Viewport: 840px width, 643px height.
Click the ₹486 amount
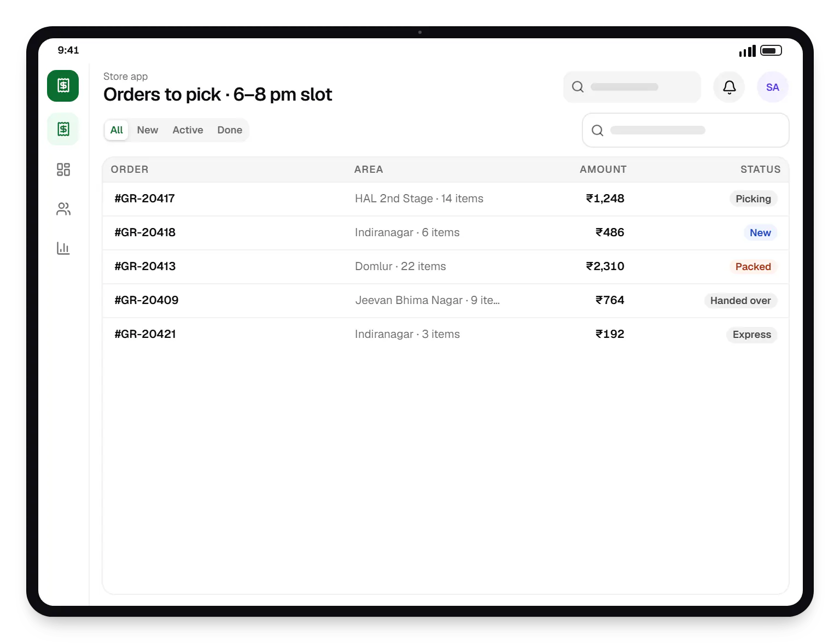(610, 232)
